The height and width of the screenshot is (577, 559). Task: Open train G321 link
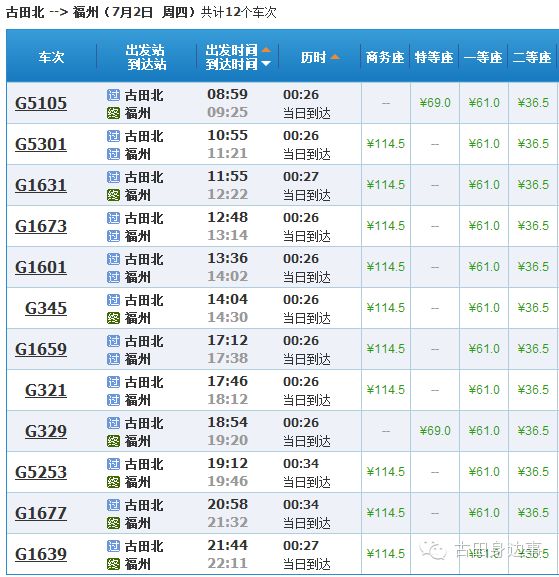tap(46, 390)
